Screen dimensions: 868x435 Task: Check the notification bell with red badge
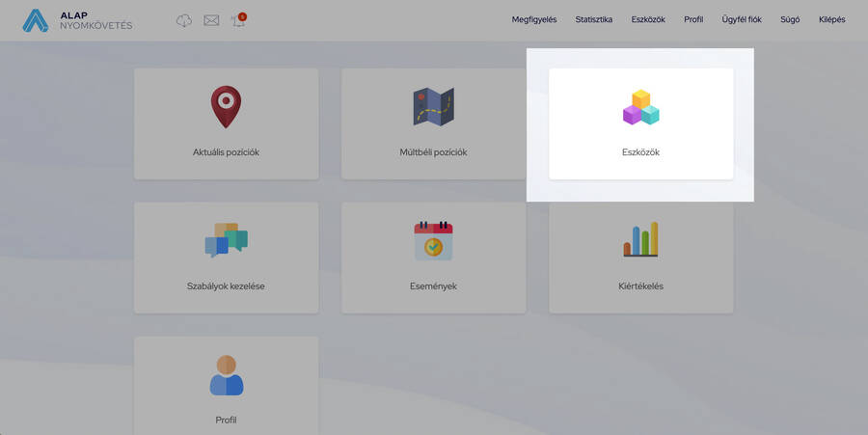point(238,20)
